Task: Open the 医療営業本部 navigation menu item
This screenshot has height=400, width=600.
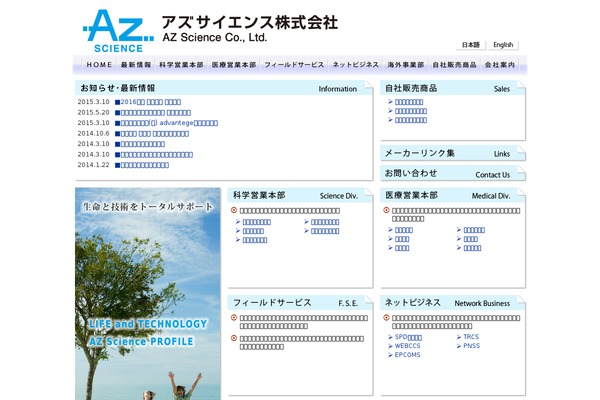Action: pos(234,65)
